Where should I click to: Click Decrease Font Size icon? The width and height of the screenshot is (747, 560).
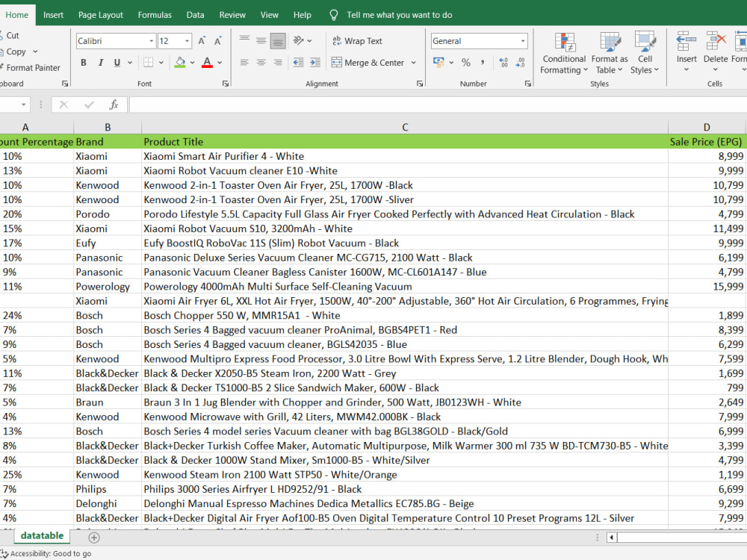pyautogui.click(x=218, y=41)
